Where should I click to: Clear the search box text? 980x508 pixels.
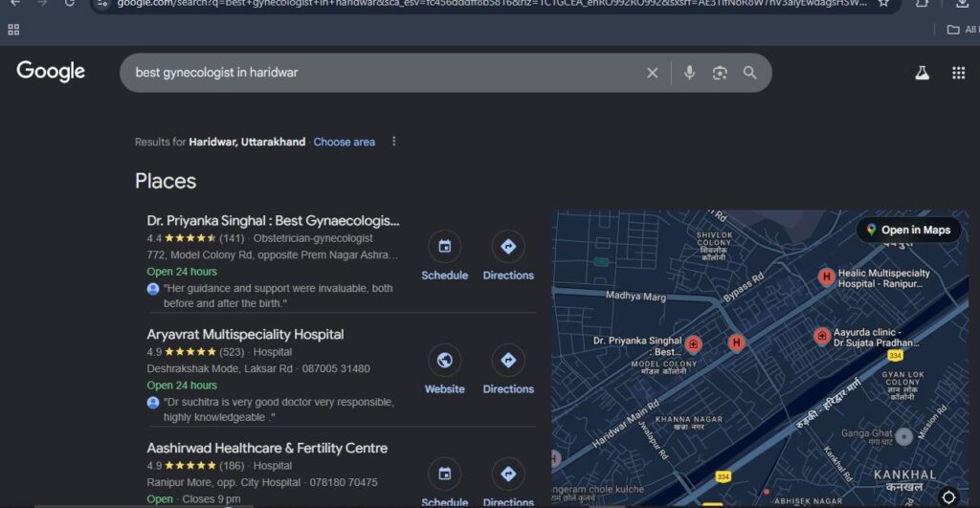tap(652, 73)
